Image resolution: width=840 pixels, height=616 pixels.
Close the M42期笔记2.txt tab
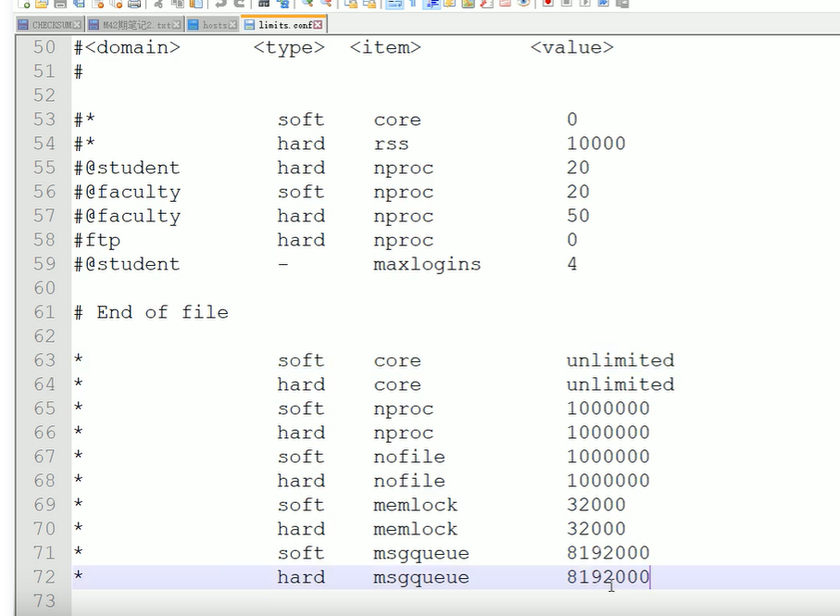point(176,25)
